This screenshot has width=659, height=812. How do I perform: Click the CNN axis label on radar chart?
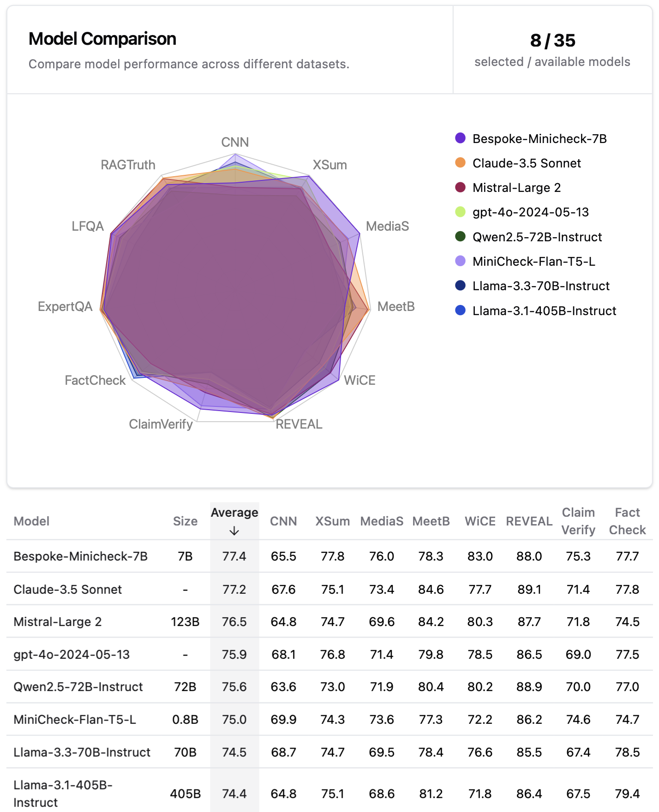coord(235,142)
